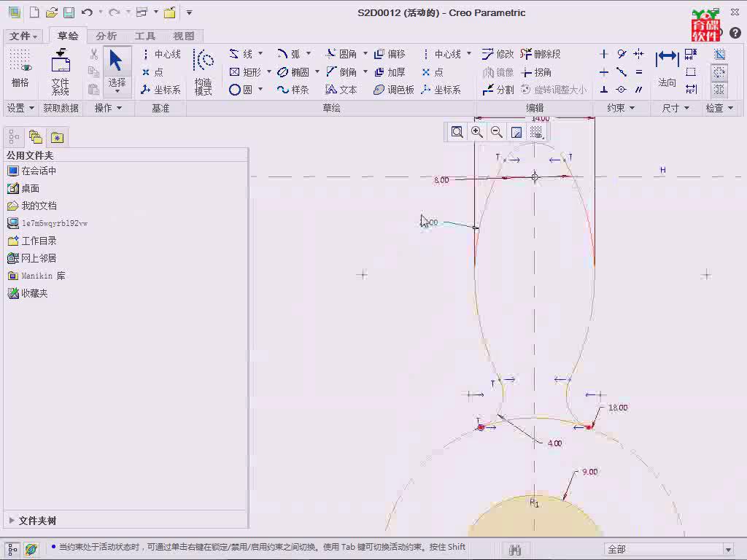Click the open file folder icon
Screen dimensions: 747x560
52,12
